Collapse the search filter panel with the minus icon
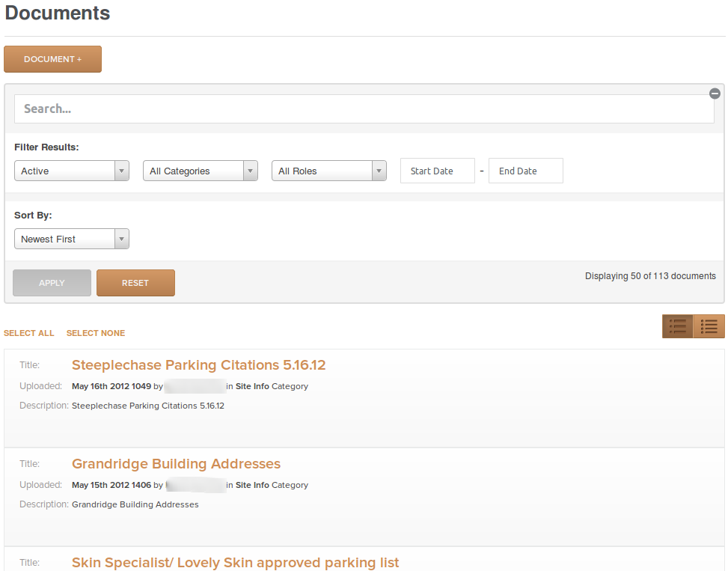728x571 pixels. (x=715, y=94)
